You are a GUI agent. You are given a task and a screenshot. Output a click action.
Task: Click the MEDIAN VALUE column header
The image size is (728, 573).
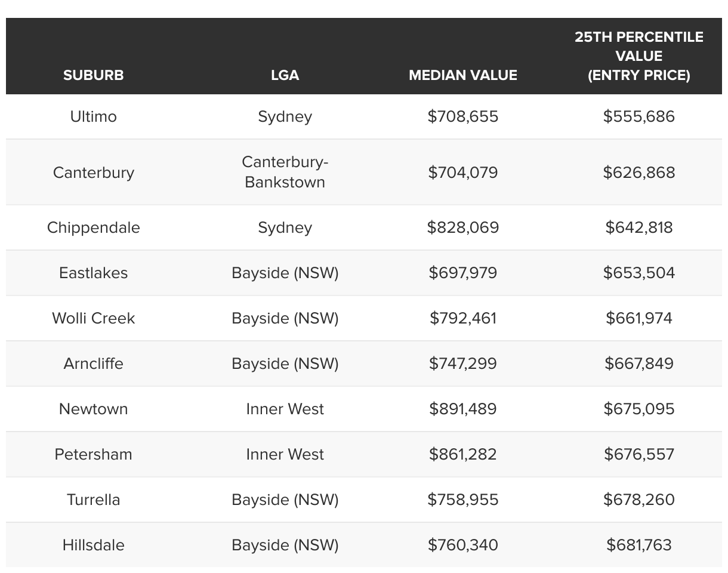click(463, 75)
